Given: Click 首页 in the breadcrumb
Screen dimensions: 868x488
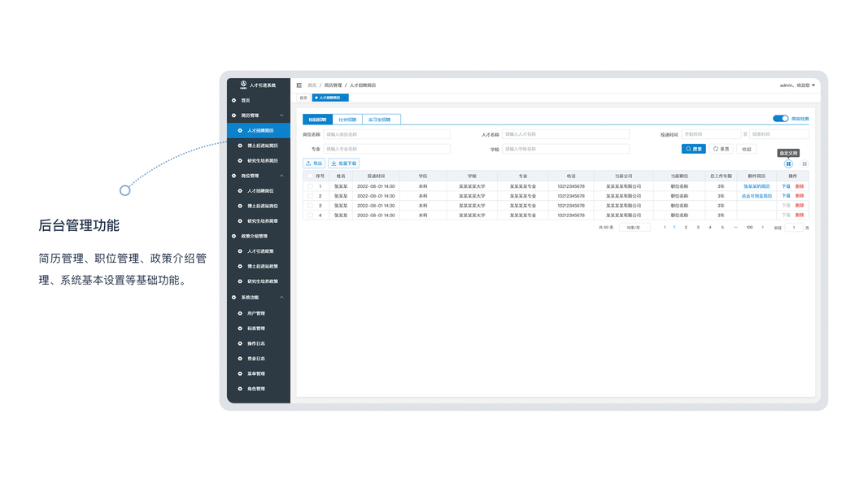Looking at the screenshot, I should (312, 85).
